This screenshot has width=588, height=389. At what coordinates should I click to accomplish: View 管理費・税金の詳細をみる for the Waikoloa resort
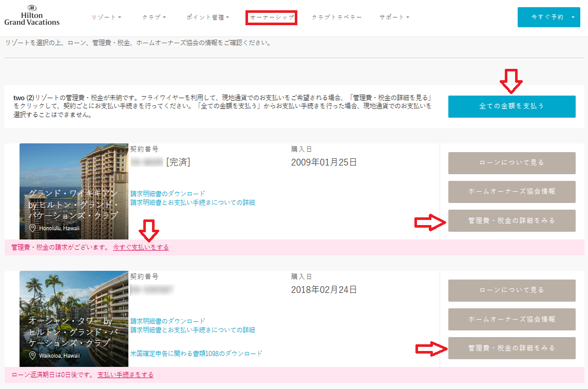pyautogui.click(x=512, y=348)
